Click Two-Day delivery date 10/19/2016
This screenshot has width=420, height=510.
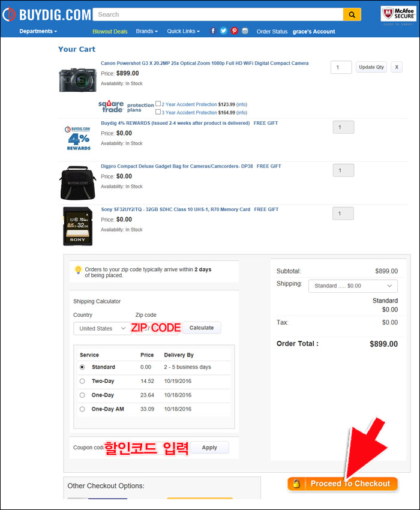click(x=178, y=381)
